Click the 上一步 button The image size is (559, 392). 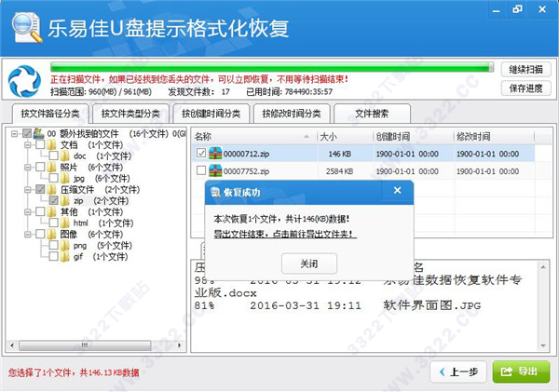[458, 372]
